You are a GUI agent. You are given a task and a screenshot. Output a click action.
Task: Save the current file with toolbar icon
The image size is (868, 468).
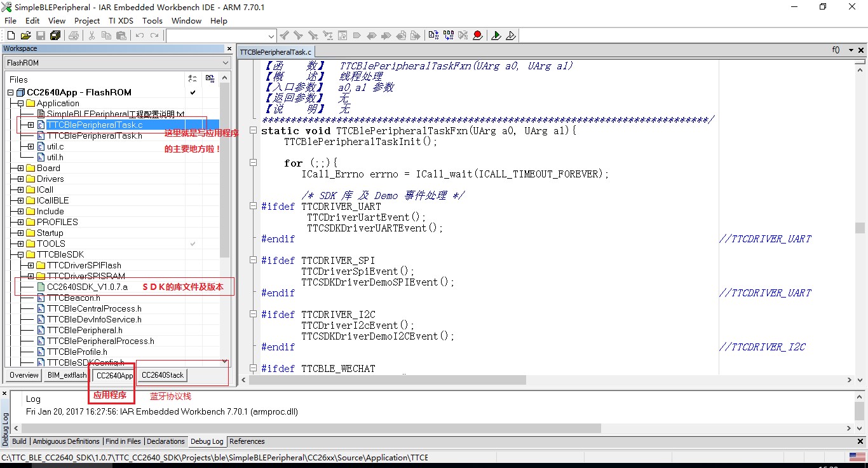click(x=40, y=36)
